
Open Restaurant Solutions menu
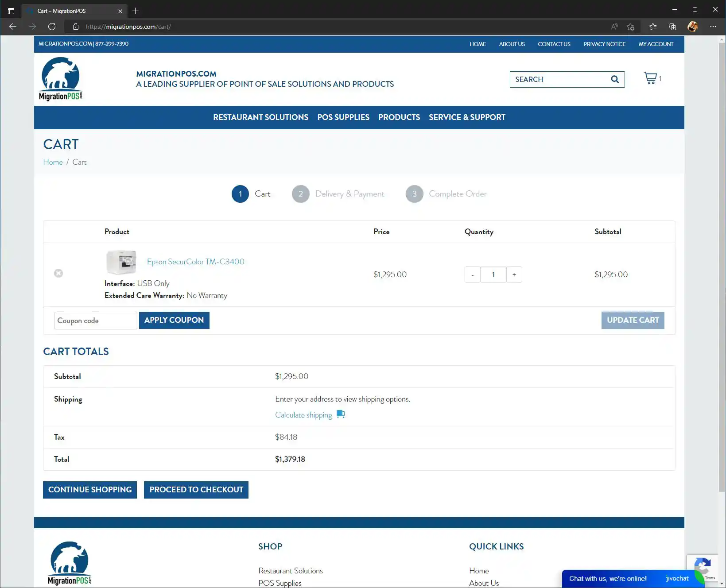(261, 117)
